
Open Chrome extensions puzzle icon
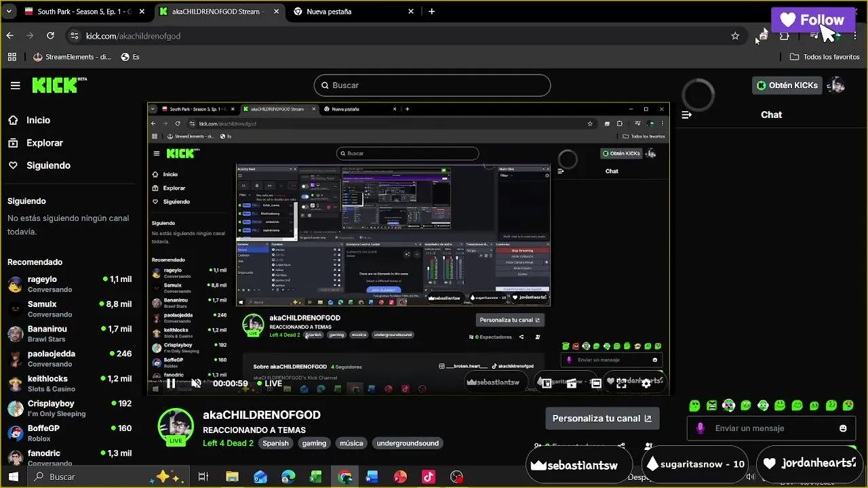point(784,36)
